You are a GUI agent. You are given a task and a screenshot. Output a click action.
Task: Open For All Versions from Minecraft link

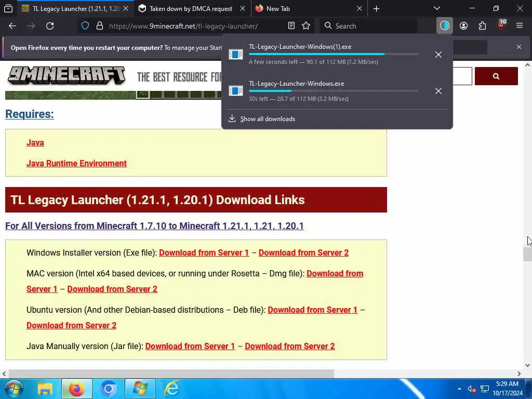pos(154,226)
